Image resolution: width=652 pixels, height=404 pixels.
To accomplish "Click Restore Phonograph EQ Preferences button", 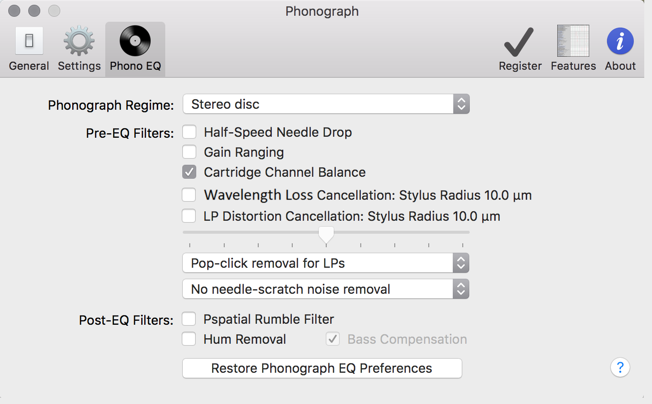I will tap(322, 368).
